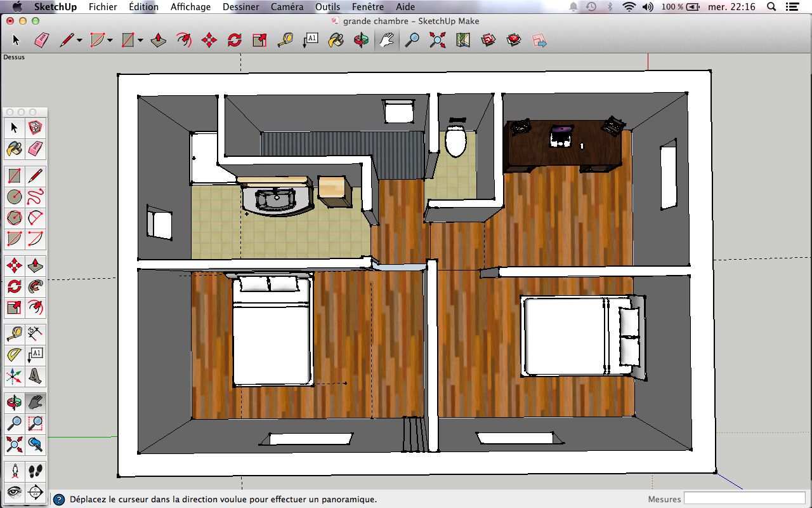
Task: Activate the Follow Me tool in palette
Action: [36, 287]
